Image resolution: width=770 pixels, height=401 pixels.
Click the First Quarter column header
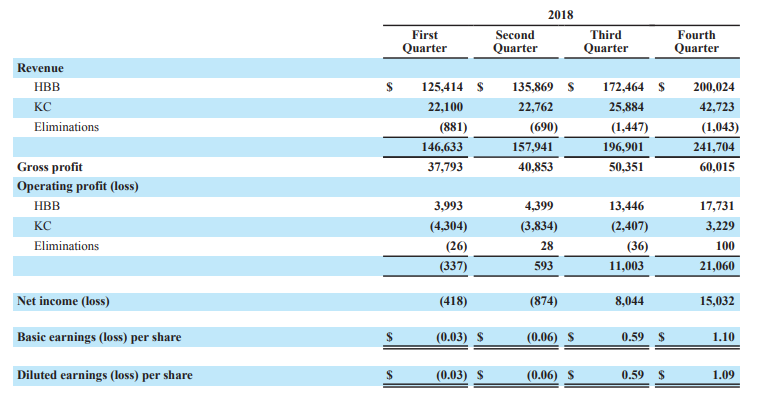(424, 42)
